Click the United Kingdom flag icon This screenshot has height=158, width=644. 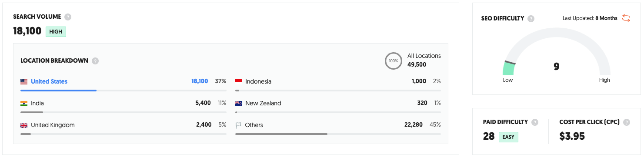tap(24, 125)
